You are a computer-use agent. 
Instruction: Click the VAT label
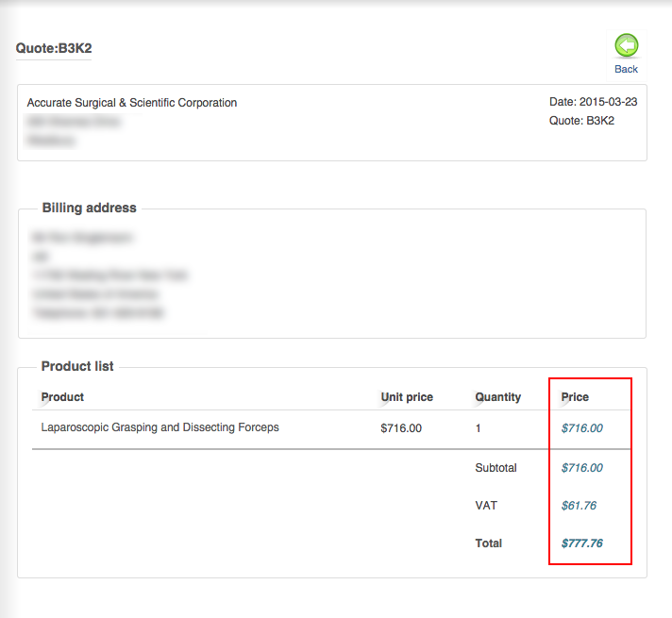tap(486, 506)
